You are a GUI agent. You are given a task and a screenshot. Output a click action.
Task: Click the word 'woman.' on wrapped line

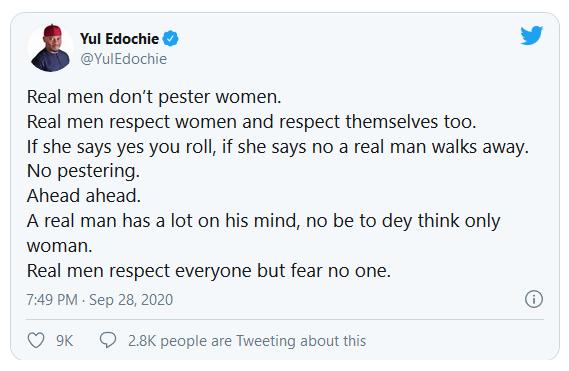coord(60,246)
